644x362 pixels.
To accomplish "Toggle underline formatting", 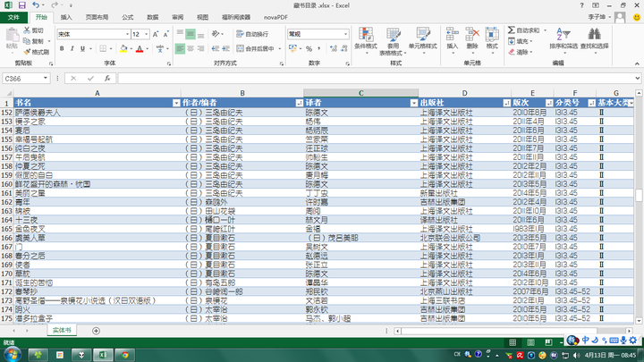I will point(82,49).
